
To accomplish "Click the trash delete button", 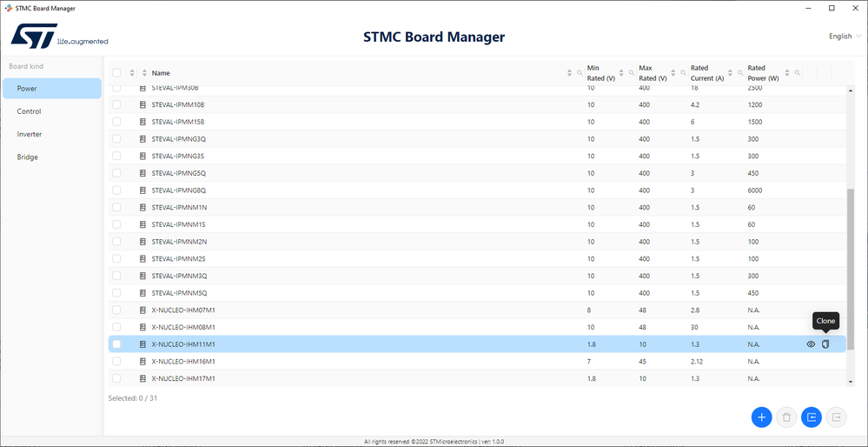I will tap(786, 417).
